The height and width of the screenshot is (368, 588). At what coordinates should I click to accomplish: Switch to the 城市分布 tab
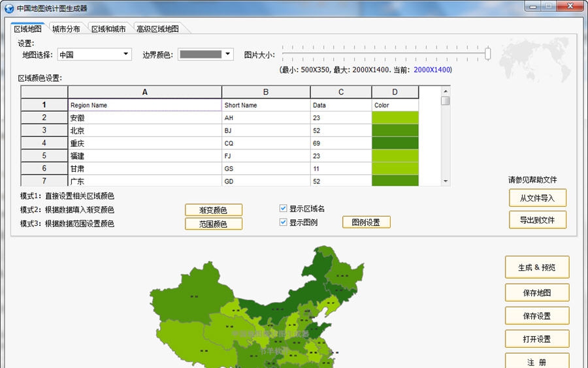[x=67, y=29]
